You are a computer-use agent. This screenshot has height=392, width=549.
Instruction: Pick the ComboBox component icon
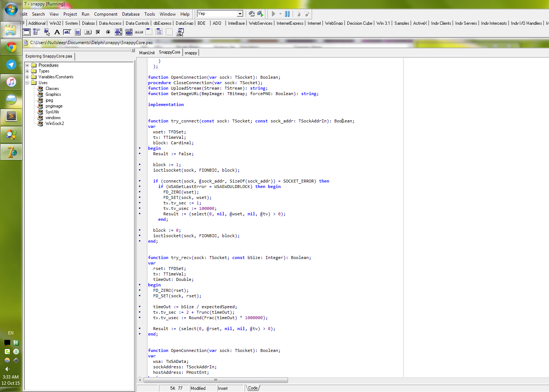pyautogui.click(x=129, y=32)
